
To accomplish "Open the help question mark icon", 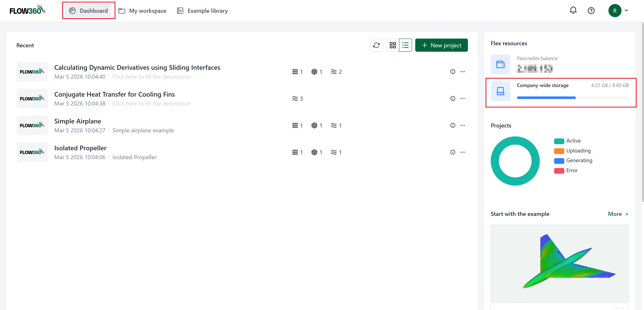I will (x=591, y=10).
